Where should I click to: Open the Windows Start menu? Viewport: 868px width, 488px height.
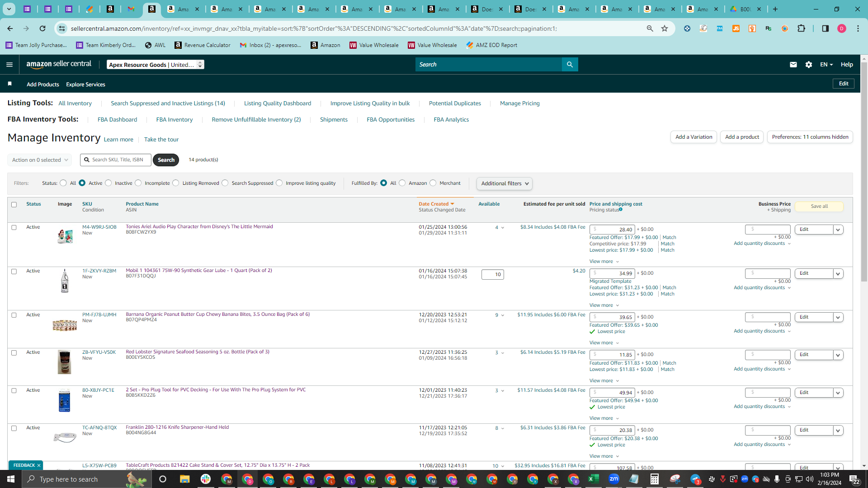coord(11,479)
